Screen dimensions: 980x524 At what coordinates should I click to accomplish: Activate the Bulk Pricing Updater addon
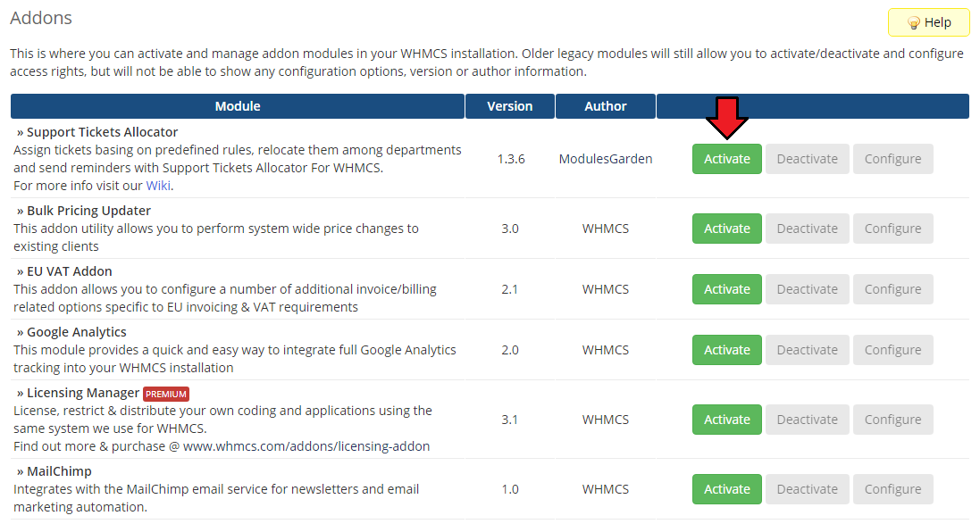tap(727, 229)
